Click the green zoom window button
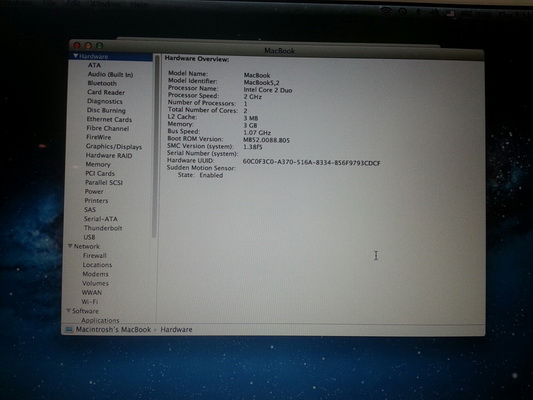The height and width of the screenshot is (400, 533). (99, 45)
